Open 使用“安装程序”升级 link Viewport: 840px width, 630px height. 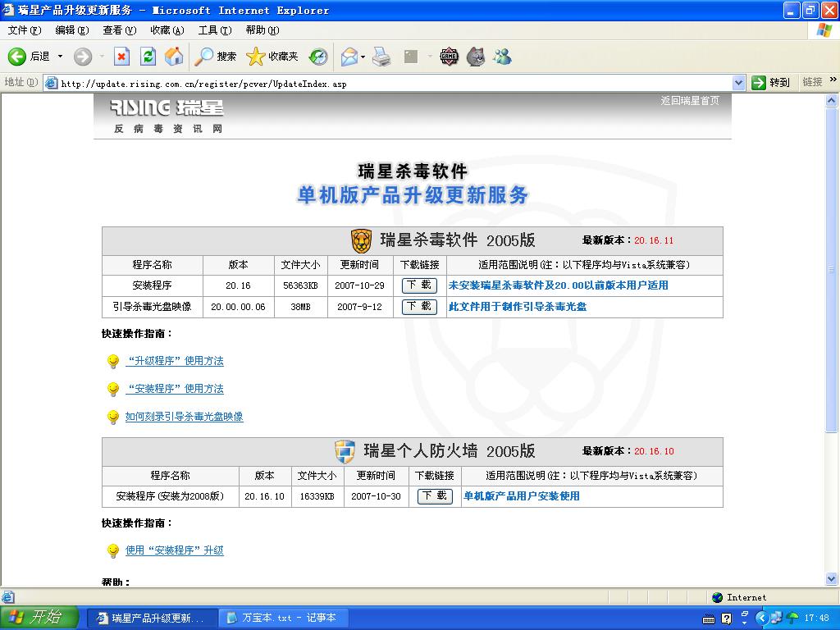175,550
